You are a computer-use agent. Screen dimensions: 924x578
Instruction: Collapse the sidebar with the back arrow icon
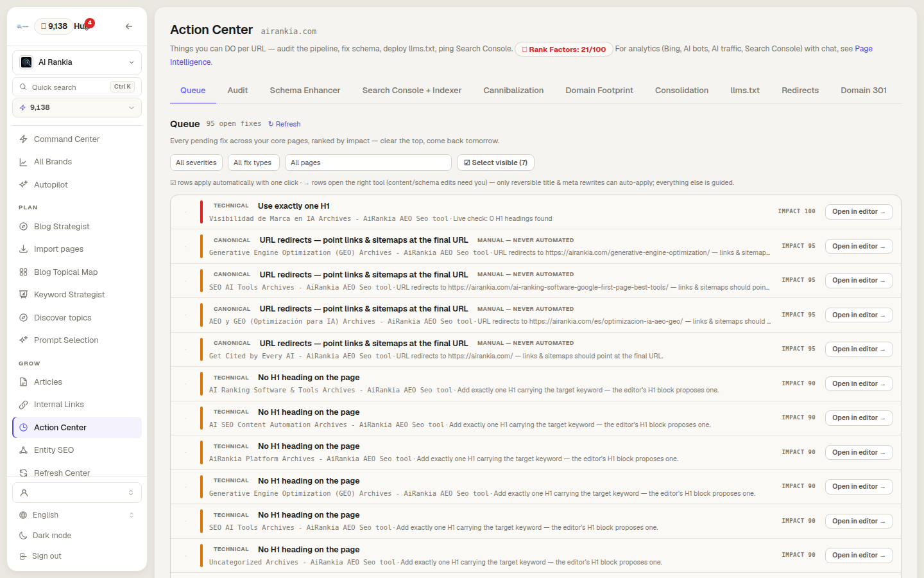129,26
